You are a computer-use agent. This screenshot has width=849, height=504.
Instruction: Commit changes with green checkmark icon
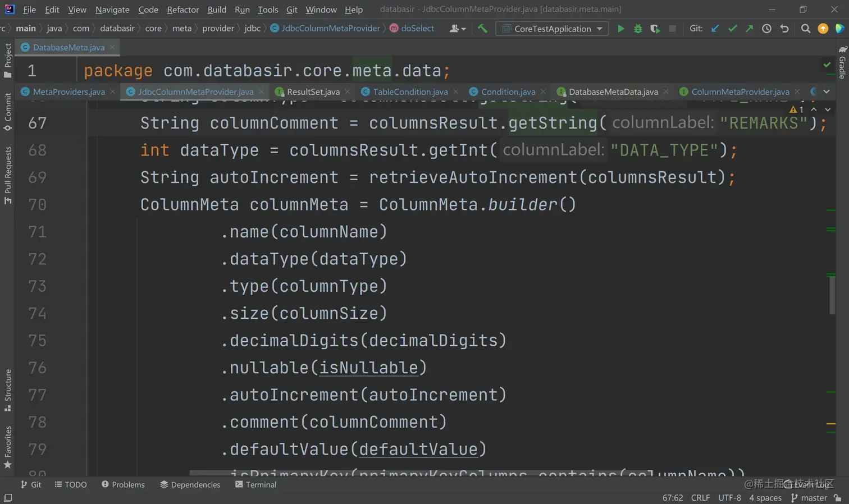(x=732, y=29)
